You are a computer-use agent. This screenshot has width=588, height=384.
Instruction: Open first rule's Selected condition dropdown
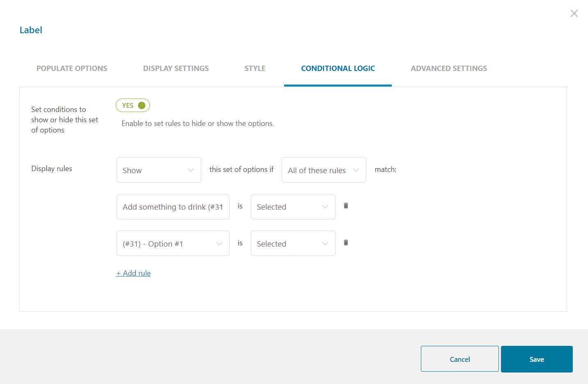point(293,207)
